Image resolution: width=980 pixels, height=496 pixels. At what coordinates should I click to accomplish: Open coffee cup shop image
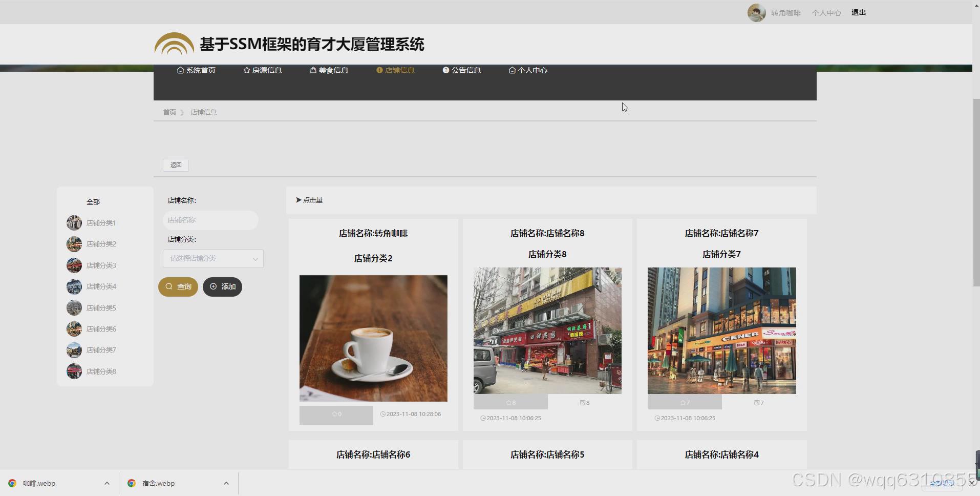(x=373, y=338)
